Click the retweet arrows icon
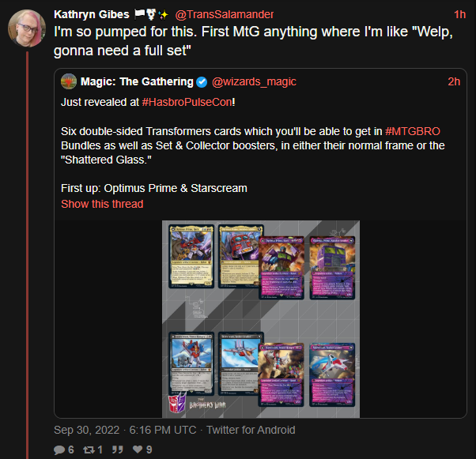Viewport: 476px width, 459px height. (x=89, y=450)
